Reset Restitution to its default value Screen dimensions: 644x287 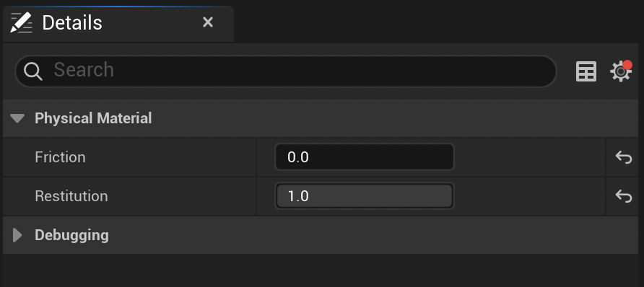623,196
